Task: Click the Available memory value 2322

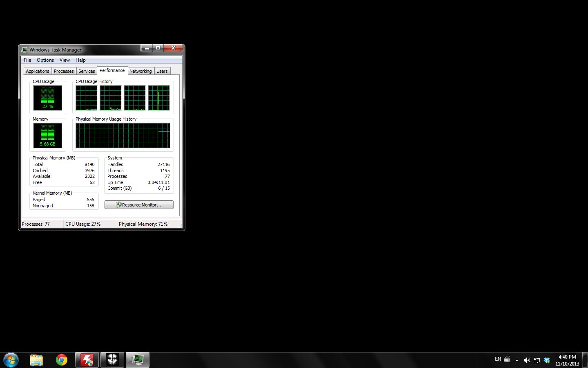Action: 89,176
